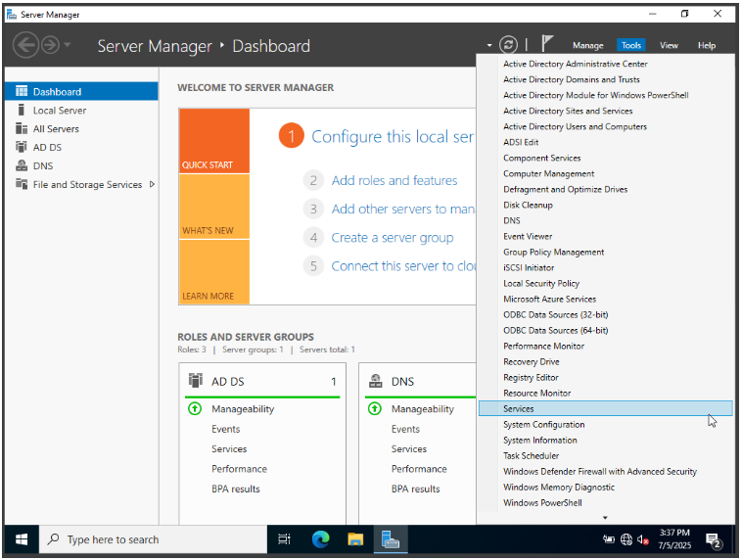This screenshot has height=560, width=741.
Task: Click Server Manager taskbar icon
Action: pos(391,539)
